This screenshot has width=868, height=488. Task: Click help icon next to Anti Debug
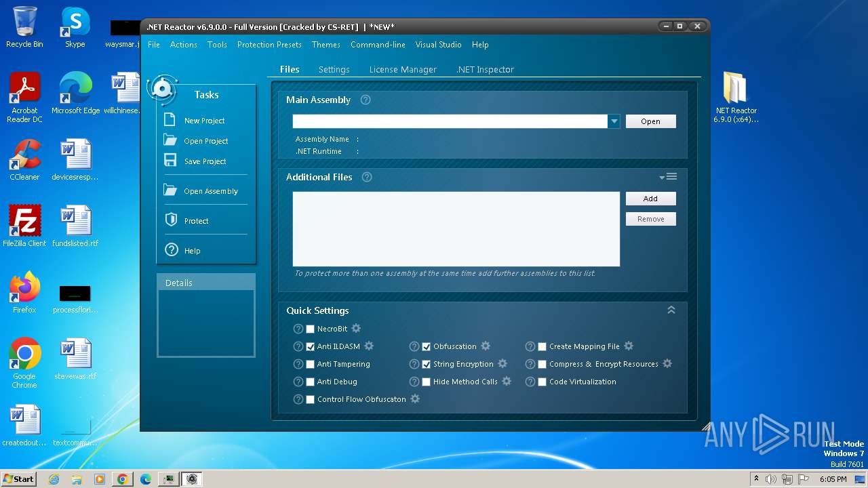pos(298,382)
